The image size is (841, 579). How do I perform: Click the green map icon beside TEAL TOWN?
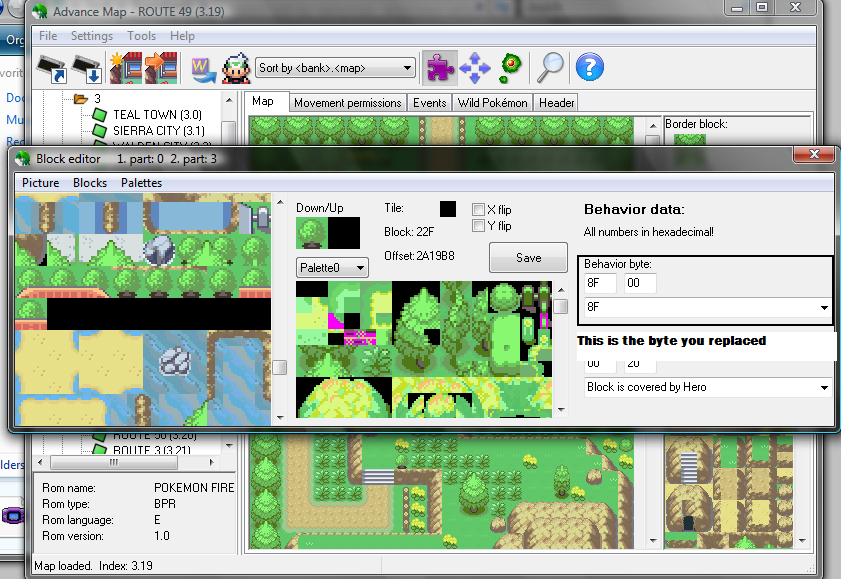pos(99,114)
